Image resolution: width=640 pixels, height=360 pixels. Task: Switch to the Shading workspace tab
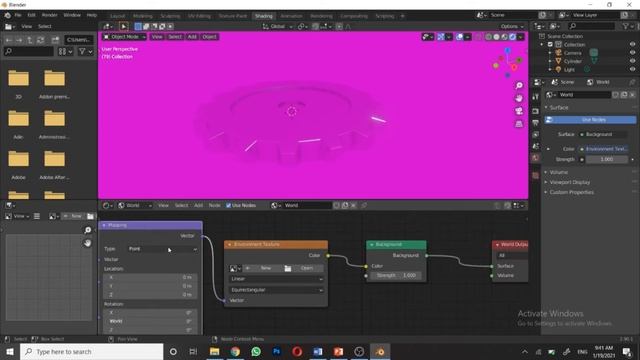tap(263, 16)
